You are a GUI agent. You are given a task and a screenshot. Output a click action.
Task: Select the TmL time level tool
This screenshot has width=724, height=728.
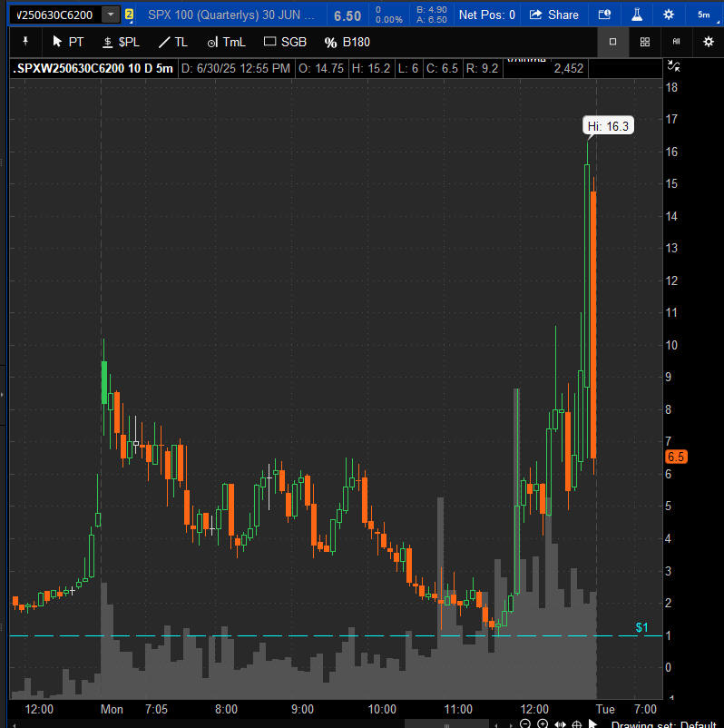[226, 42]
